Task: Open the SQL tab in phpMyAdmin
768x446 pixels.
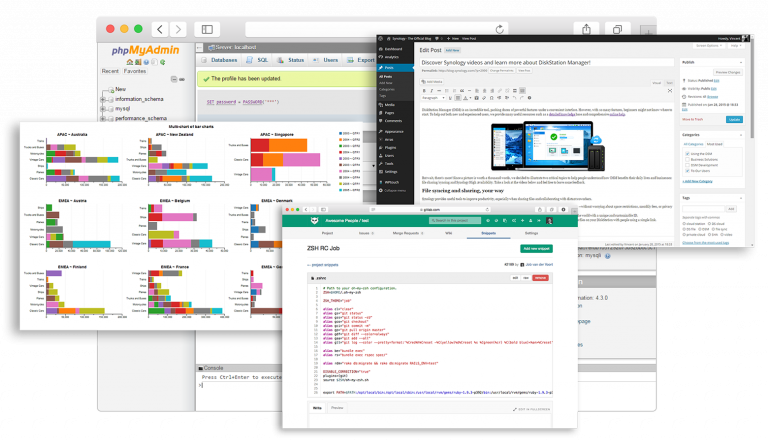Action: point(258,60)
